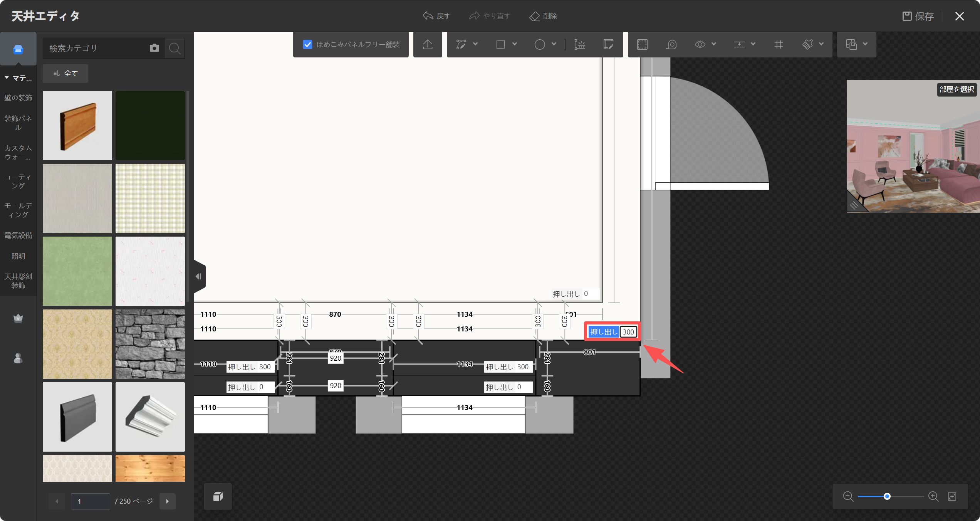Viewport: 980px width, 521px height.
Task: Open the 照明 category
Action: 18,256
